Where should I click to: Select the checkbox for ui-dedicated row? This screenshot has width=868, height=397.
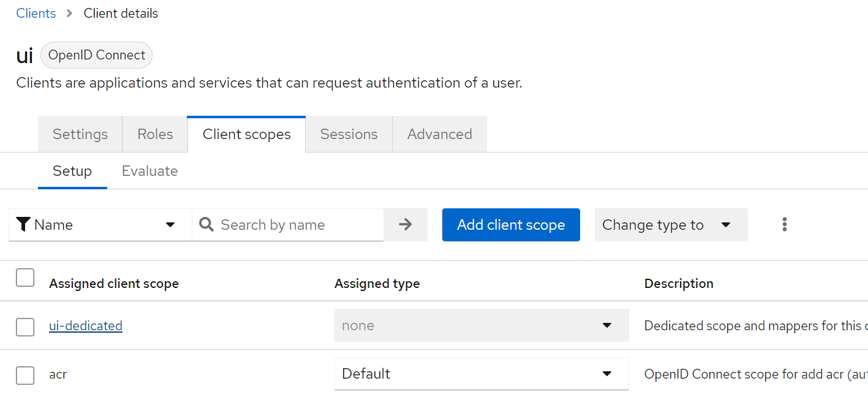click(x=25, y=327)
